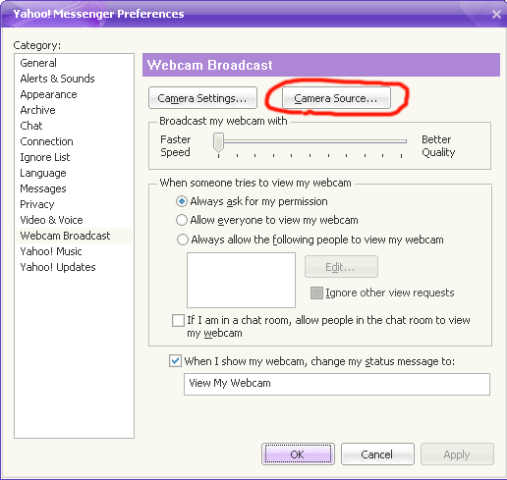Screen dimensions: 507x480
Task: Confirm preferences with OK
Action: [x=298, y=454]
